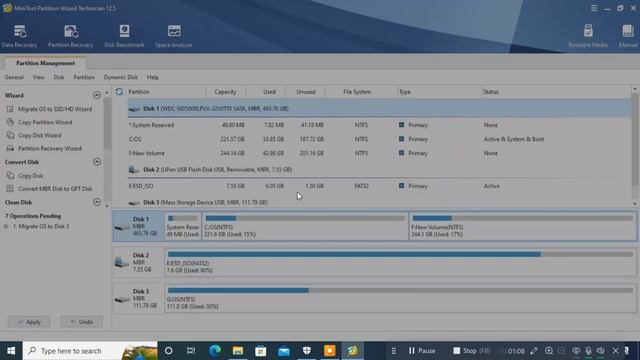
Task: Pause the screen recording
Action: [x=422, y=351]
